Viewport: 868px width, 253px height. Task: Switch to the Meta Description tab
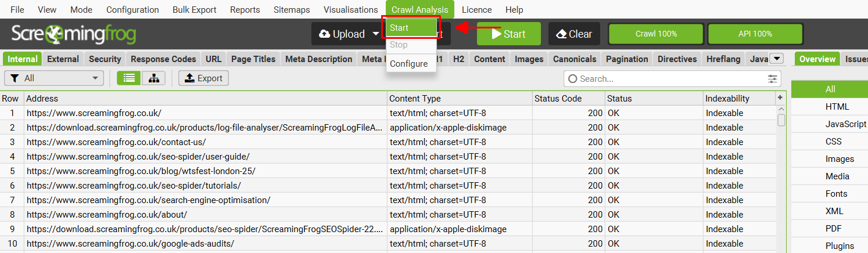click(319, 59)
